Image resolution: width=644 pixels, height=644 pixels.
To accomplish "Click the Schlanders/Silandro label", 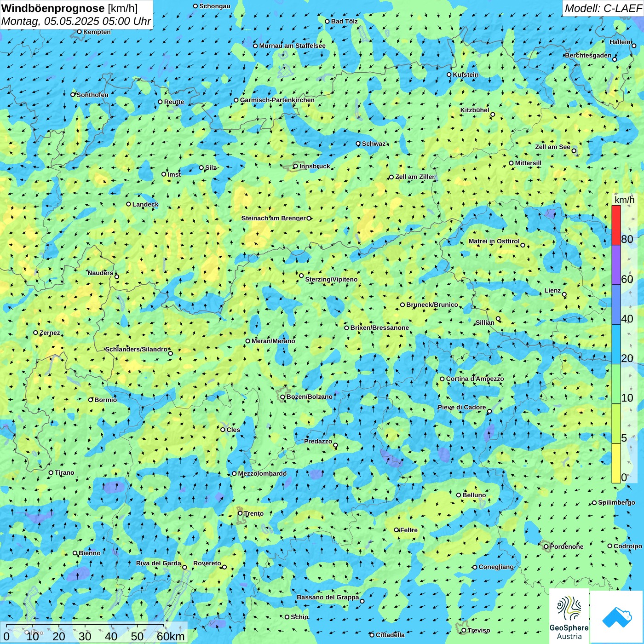I will [136, 349].
